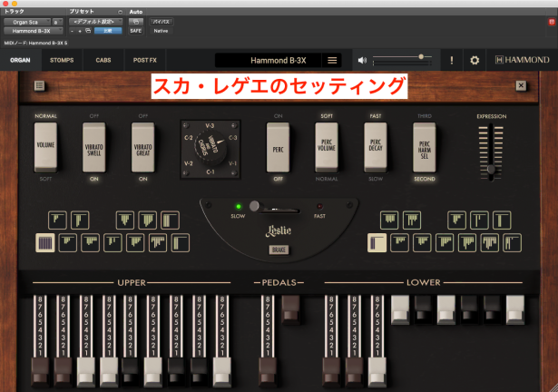
Task: Click the Leslie SLOW green indicator light
Action: (239, 207)
